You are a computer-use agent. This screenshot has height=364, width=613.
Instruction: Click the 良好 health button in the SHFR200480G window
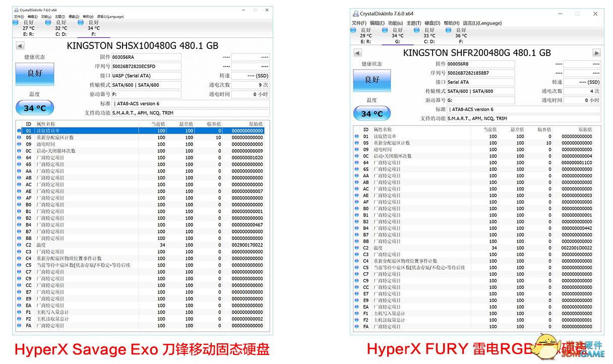(372, 80)
